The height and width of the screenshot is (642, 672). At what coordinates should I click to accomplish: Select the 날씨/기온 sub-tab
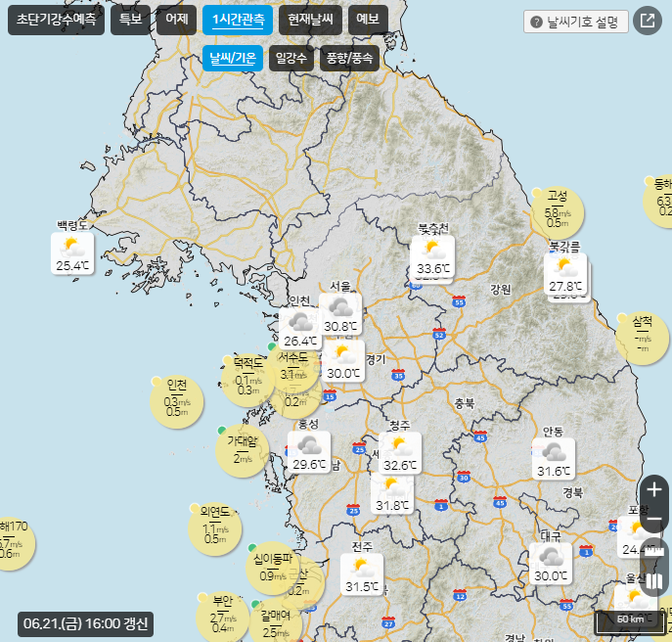pos(233,58)
